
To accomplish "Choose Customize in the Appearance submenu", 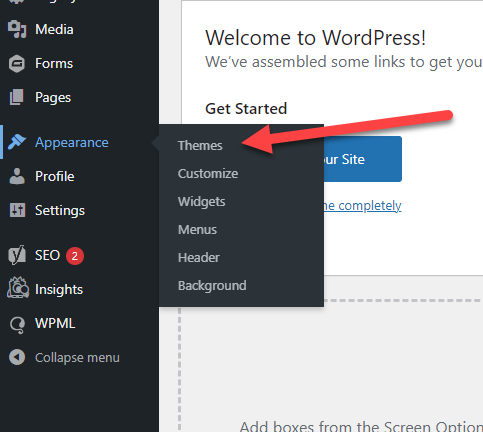I will point(208,174).
